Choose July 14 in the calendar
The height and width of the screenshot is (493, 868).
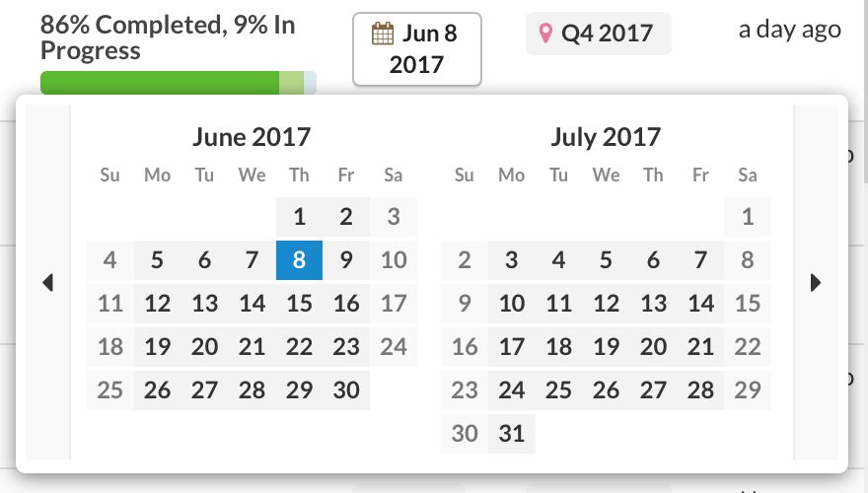700,304
